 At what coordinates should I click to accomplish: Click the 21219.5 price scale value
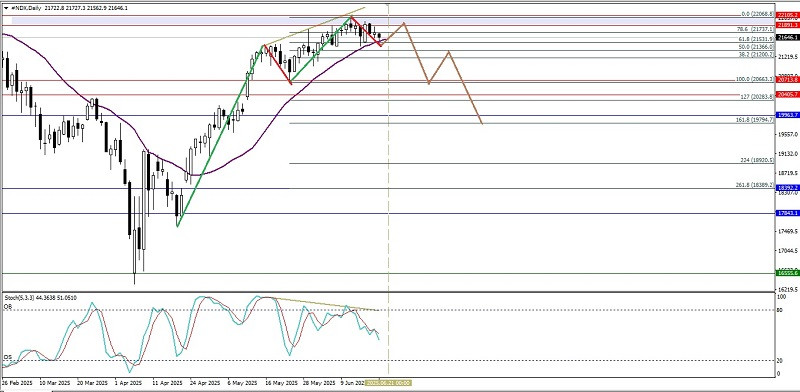coord(787,57)
